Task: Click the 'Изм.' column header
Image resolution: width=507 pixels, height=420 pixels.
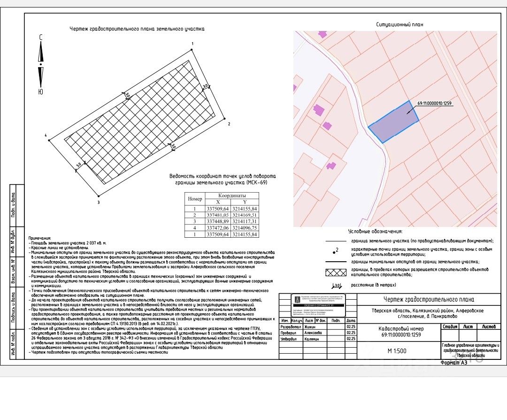Action: click(x=285, y=321)
